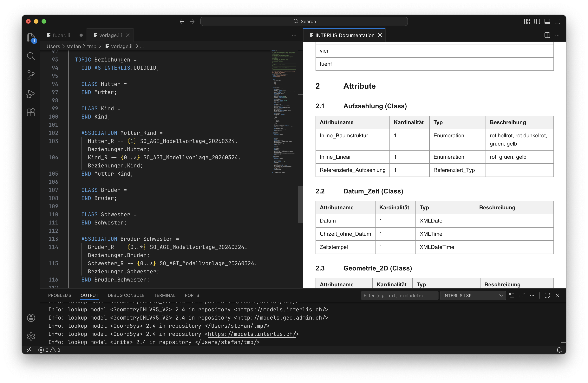Click the 'XMLDateTime' table cell

[x=445, y=247]
